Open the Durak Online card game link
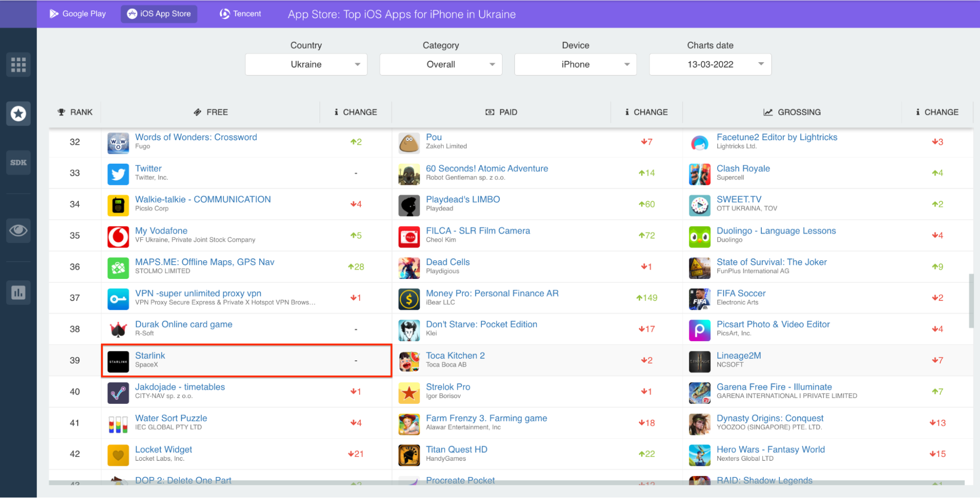Viewport: 980px width, 498px height. (x=184, y=324)
